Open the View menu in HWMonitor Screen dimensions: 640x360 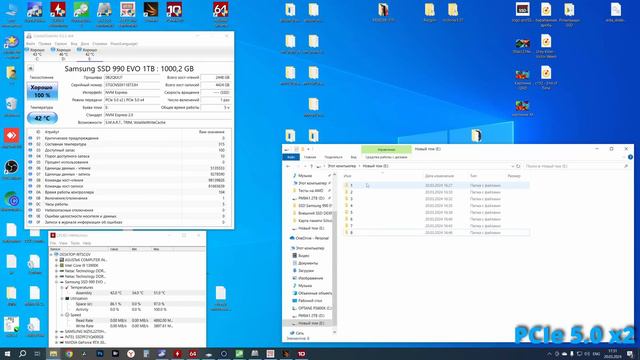click(x=63, y=243)
